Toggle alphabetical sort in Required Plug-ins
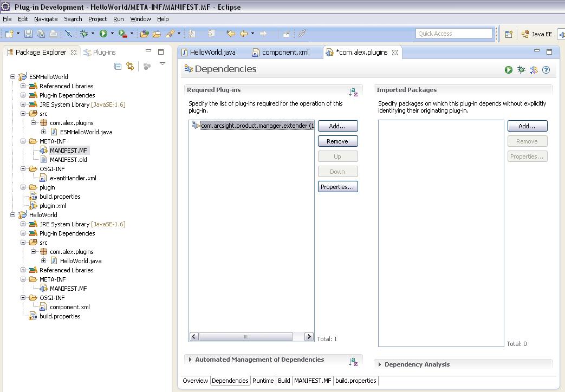Screen dimensions: 565x392 coord(353,92)
